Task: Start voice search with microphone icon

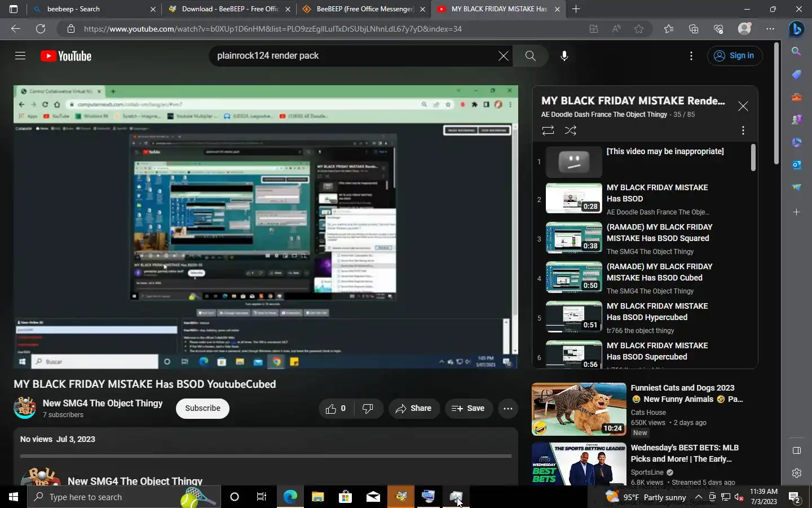Action: pyautogui.click(x=564, y=56)
